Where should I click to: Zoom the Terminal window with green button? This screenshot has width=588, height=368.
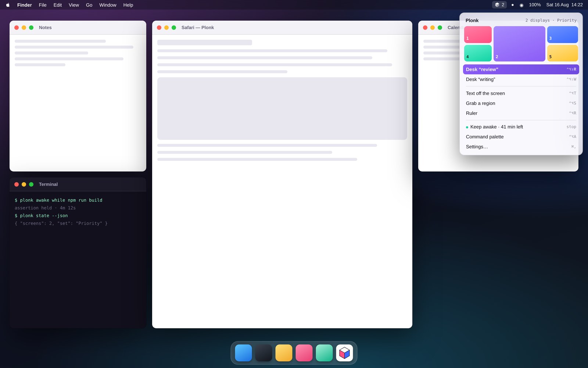31,184
